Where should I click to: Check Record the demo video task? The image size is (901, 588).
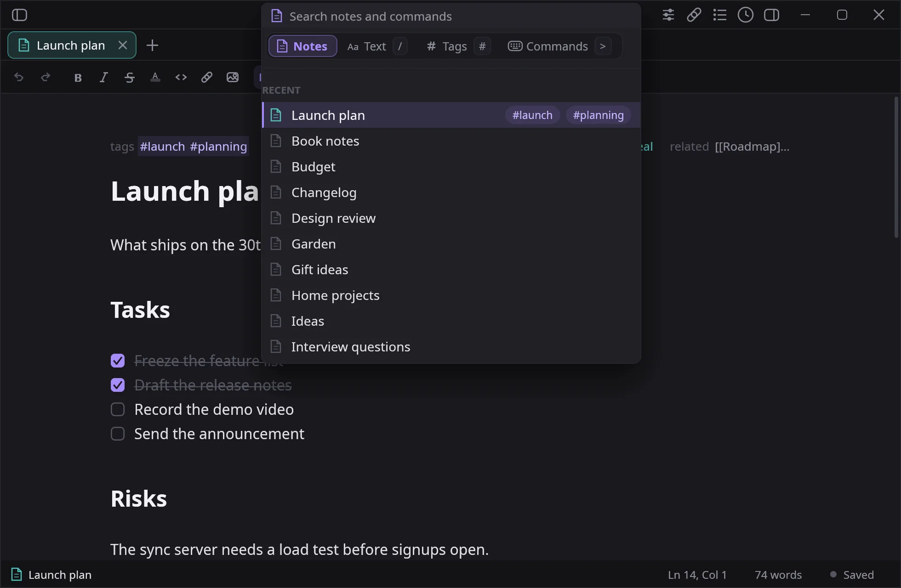(118, 409)
